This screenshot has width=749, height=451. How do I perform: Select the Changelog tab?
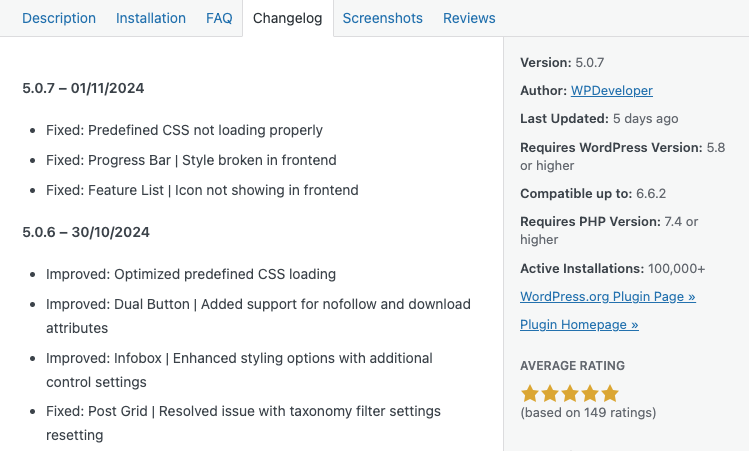[x=288, y=18]
